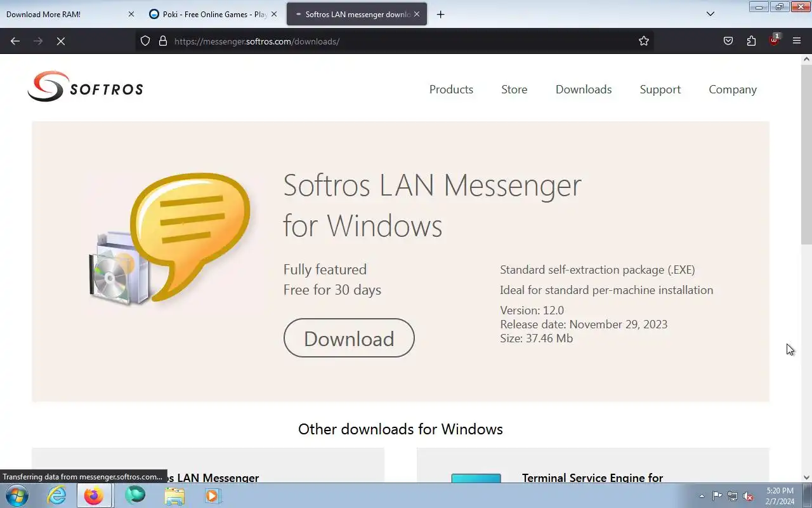This screenshot has width=812, height=508.
Task: Click "Release date: November 29, 2023" text
Action: tap(584, 324)
